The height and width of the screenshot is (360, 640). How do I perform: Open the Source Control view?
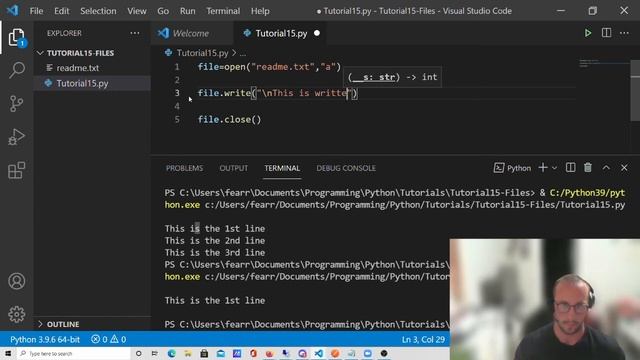click(x=17, y=104)
